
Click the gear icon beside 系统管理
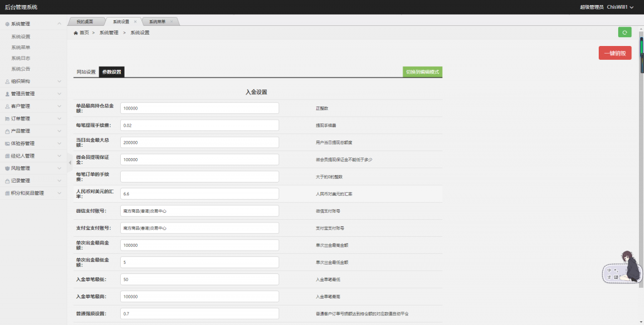click(x=7, y=24)
